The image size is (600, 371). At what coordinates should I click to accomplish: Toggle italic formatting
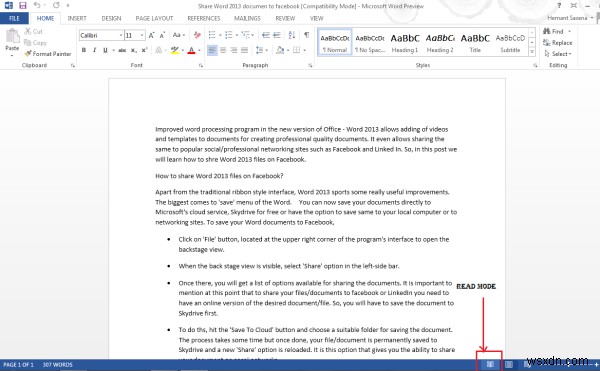tap(94, 50)
